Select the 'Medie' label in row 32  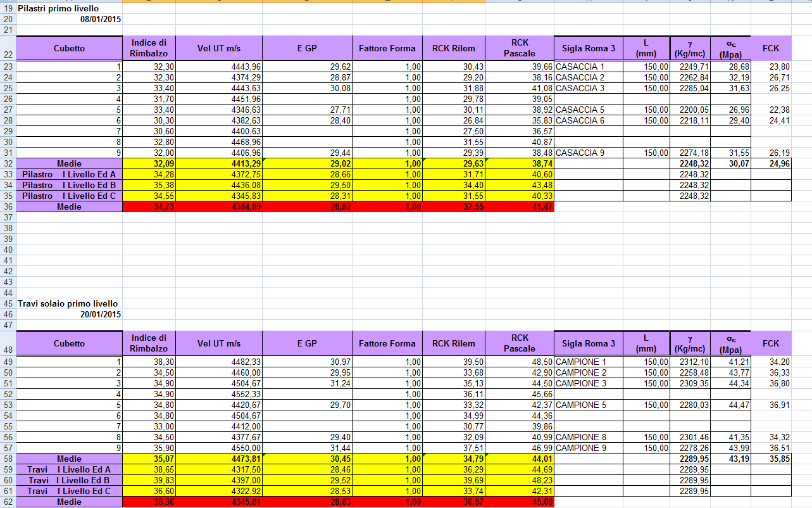69,163
